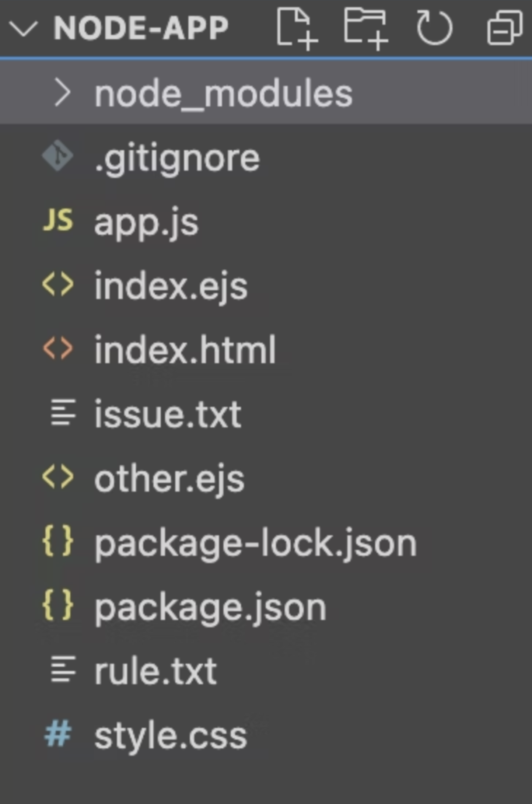
Task: Open index.html file
Action: (185, 350)
